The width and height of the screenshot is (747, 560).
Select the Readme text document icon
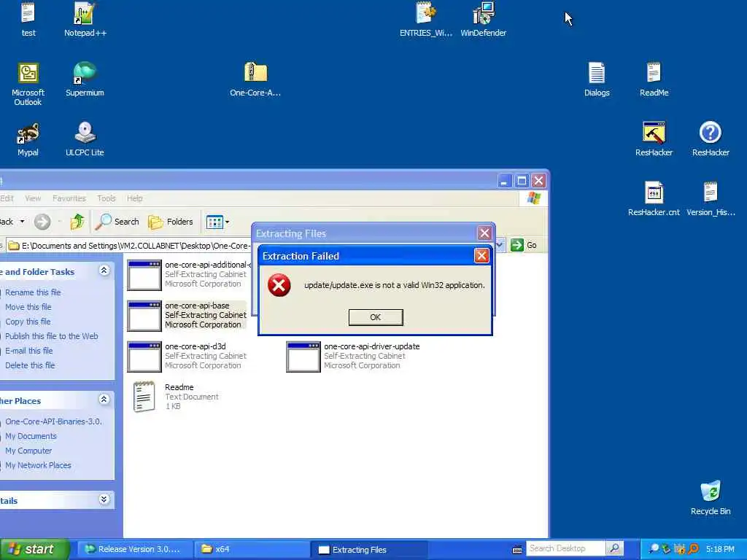(x=144, y=396)
